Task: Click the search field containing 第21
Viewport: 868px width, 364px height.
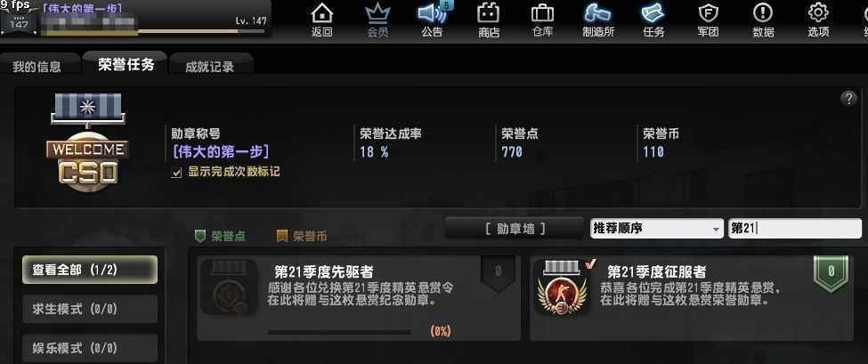Action: [794, 229]
